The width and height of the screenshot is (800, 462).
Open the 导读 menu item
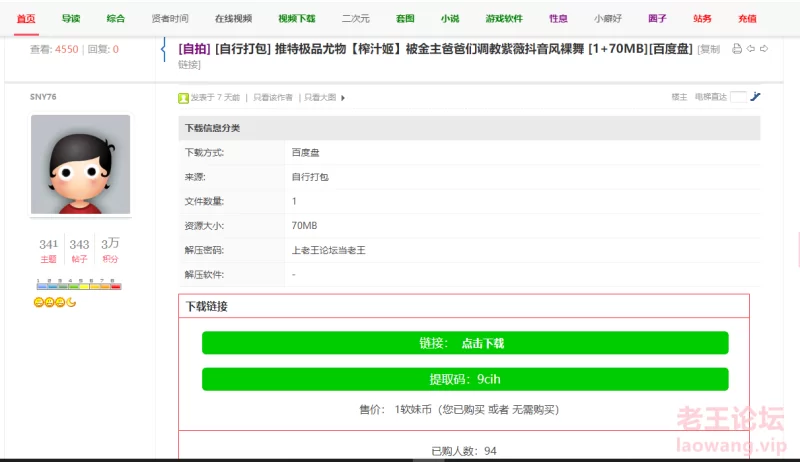pyautogui.click(x=71, y=19)
